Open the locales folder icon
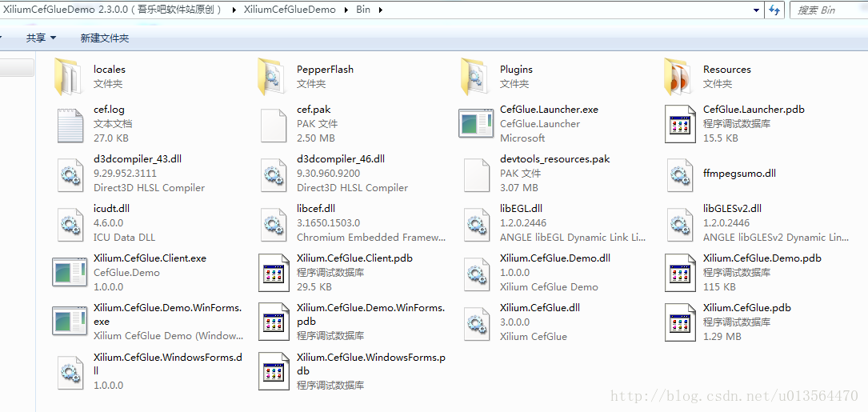Screen dimensions: 868x412 (x=70, y=77)
